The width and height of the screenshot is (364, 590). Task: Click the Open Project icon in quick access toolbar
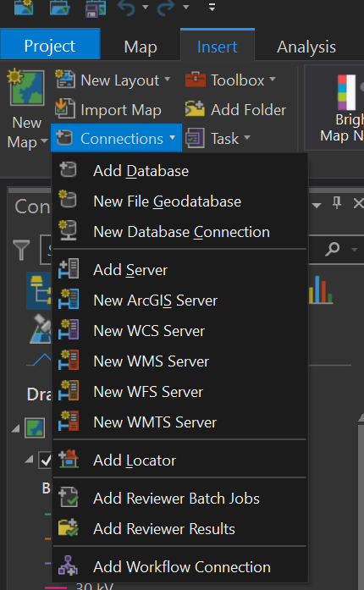coord(59,8)
